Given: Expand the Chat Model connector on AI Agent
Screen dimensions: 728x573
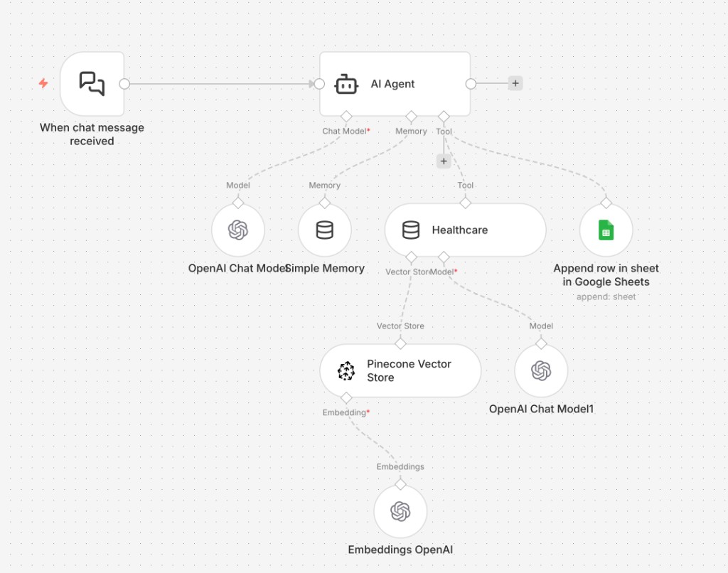Looking at the screenshot, I should point(346,116).
